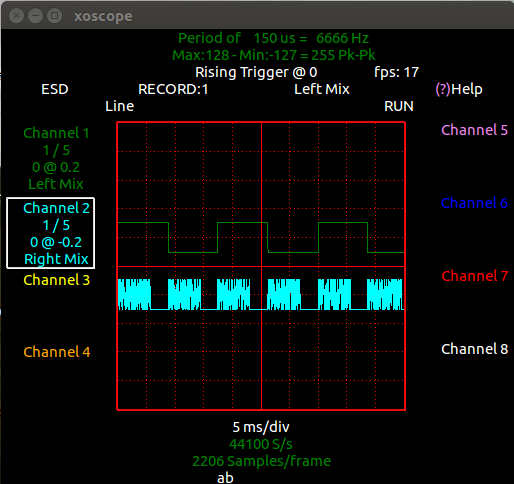514x484 pixels.
Task: Click the 'fps: 17' readout
Action: pyautogui.click(x=396, y=72)
